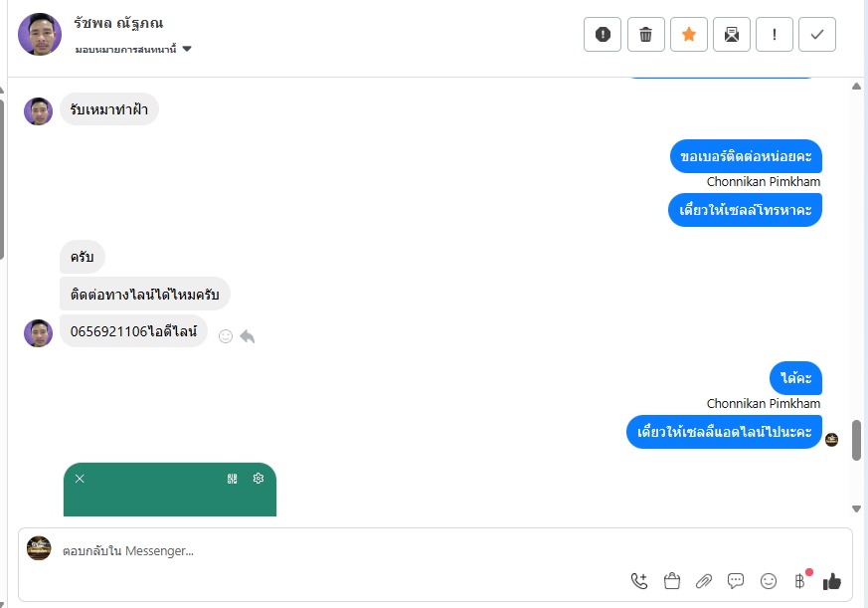
Task: Reply to the 0656921106 message arrow
Action: pyautogui.click(x=248, y=336)
